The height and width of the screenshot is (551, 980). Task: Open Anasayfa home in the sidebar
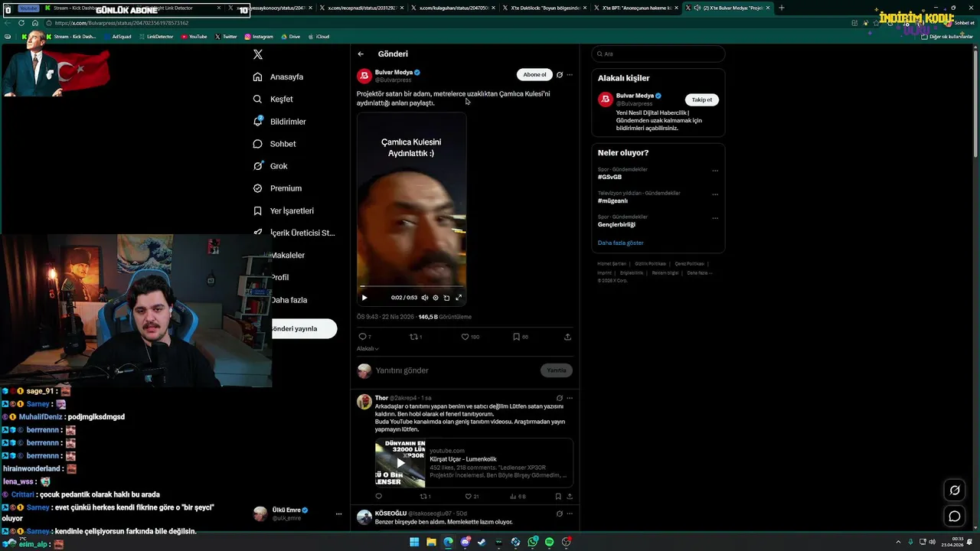tap(278, 77)
